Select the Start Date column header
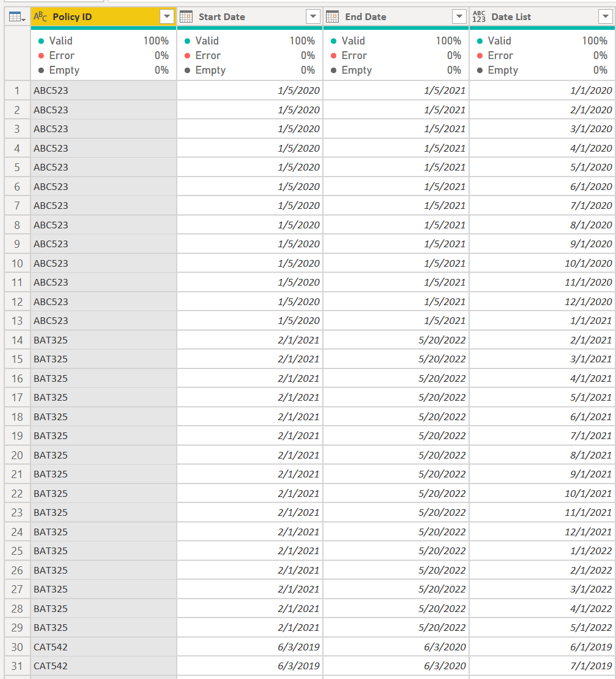Viewport: 616px width, 679px height. [x=250, y=17]
